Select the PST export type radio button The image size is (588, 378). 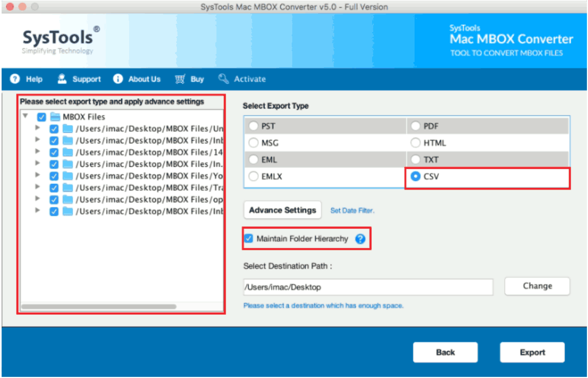tap(253, 126)
